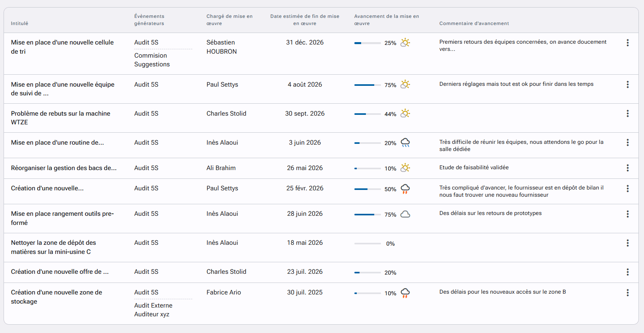Click the sunny weather icon on Ali Brahim's row
Screen dimensions: 644x333
(405, 168)
